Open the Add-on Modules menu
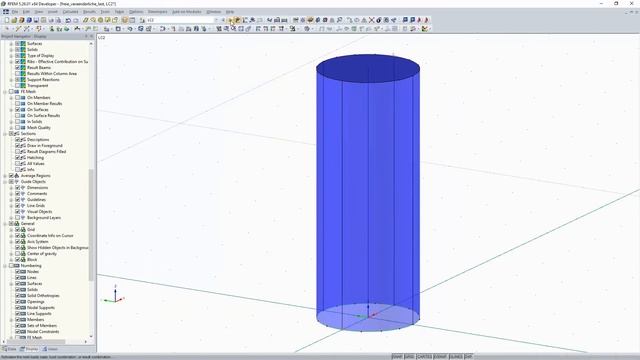The width and height of the screenshot is (640, 360). tap(187, 12)
